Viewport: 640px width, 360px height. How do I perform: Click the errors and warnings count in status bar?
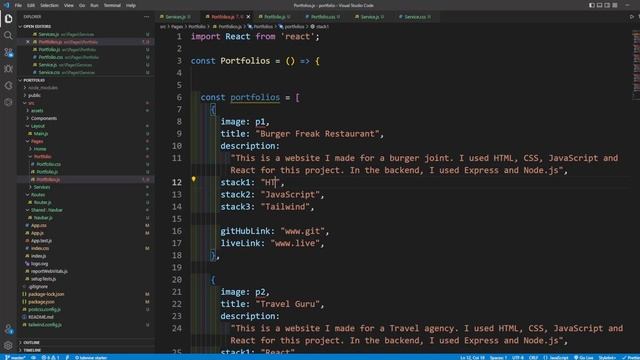(50, 358)
